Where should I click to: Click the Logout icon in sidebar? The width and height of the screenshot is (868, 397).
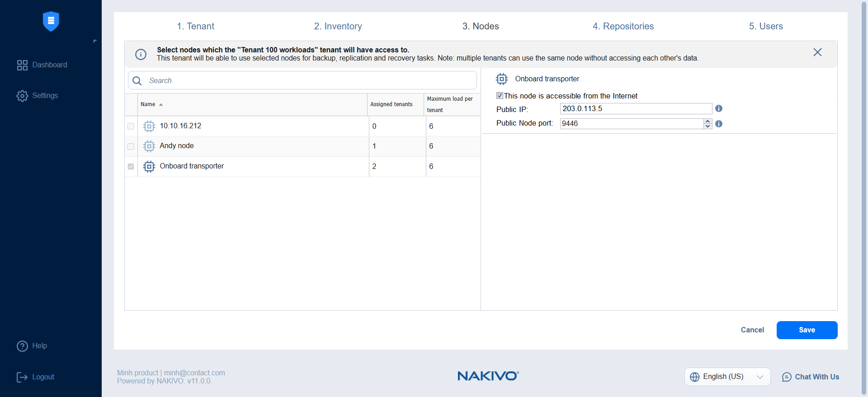[22, 377]
